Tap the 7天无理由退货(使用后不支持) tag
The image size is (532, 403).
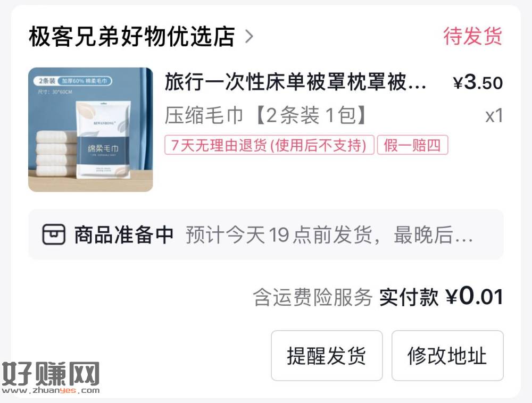[x=269, y=145]
